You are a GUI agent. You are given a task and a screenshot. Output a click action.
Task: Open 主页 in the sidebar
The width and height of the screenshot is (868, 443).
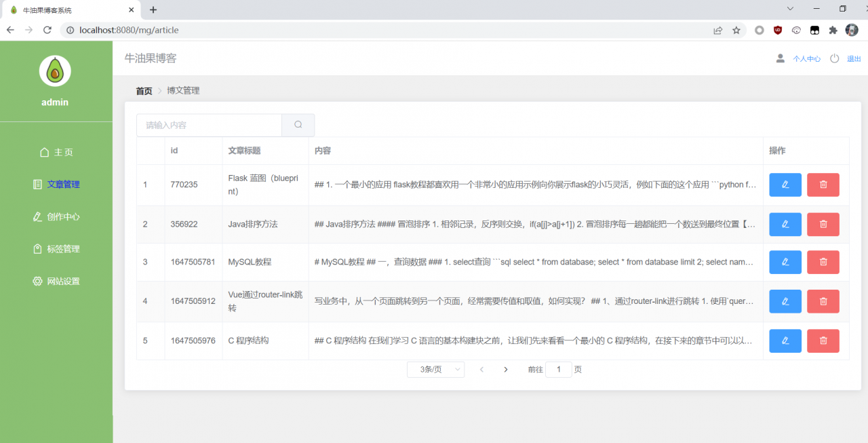pos(56,152)
